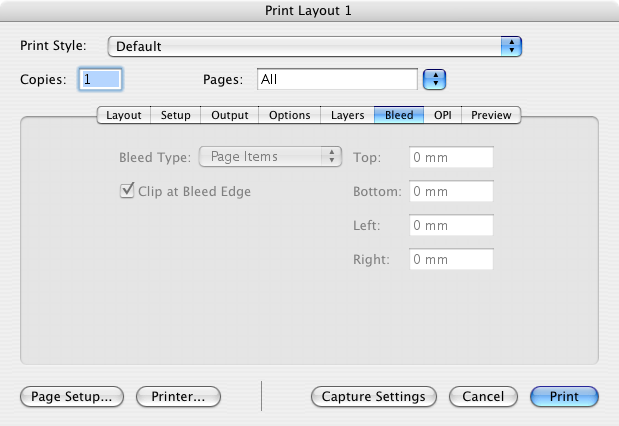This screenshot has height=426, width=619.
Task: Open the Print Style dropdown
Action: coord(315,46)
